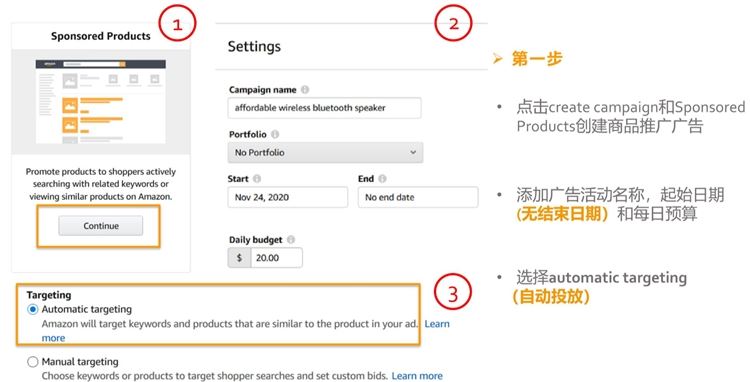Click the Campaign name info icon
Screen dimensions: 750x382
pos(305,89)
